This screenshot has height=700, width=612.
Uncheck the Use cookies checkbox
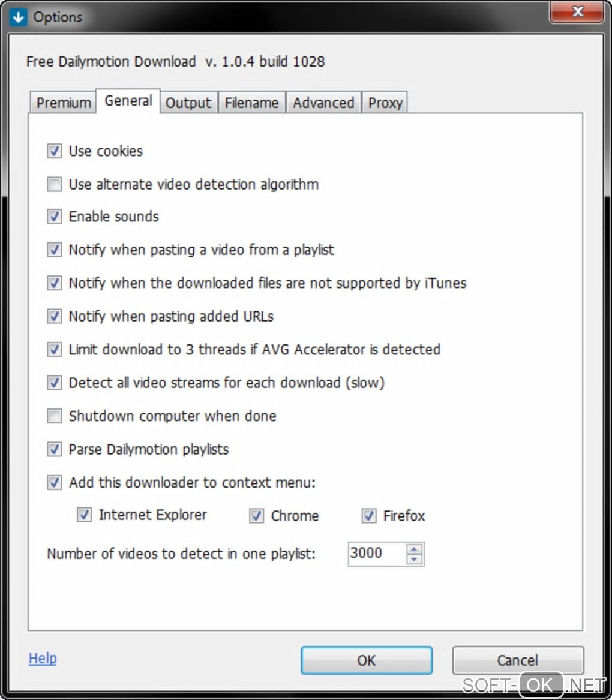pyautogui.click(x=55, y=151)
